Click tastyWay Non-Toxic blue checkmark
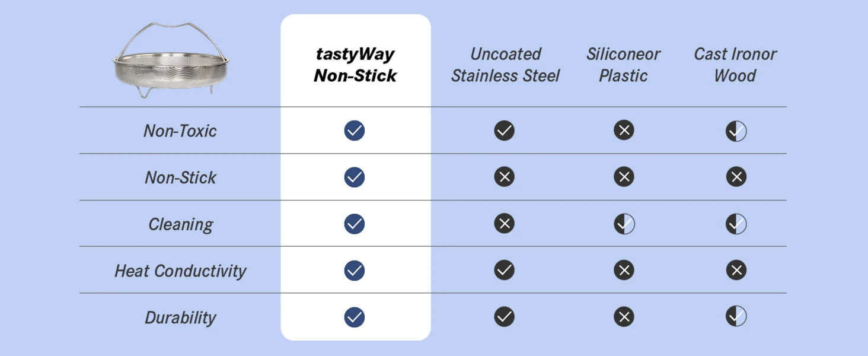The height and width of the screenshot is (356, 868). 355,131
